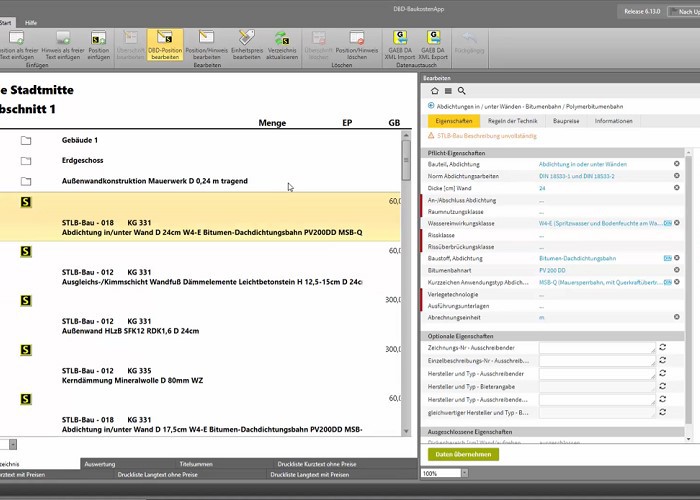Open DIN badge for 'Baustoff, Abdichtung'
This screenshot has height=500, width=700.
coord(667,258)
